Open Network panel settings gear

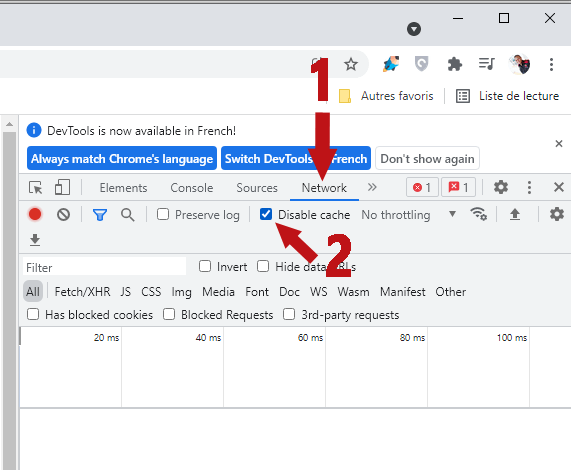[557, 214]
